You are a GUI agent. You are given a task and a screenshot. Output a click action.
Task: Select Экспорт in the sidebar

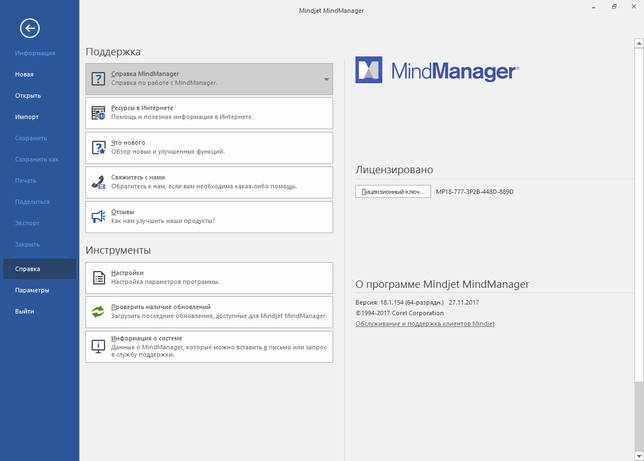tap(27, 223)
